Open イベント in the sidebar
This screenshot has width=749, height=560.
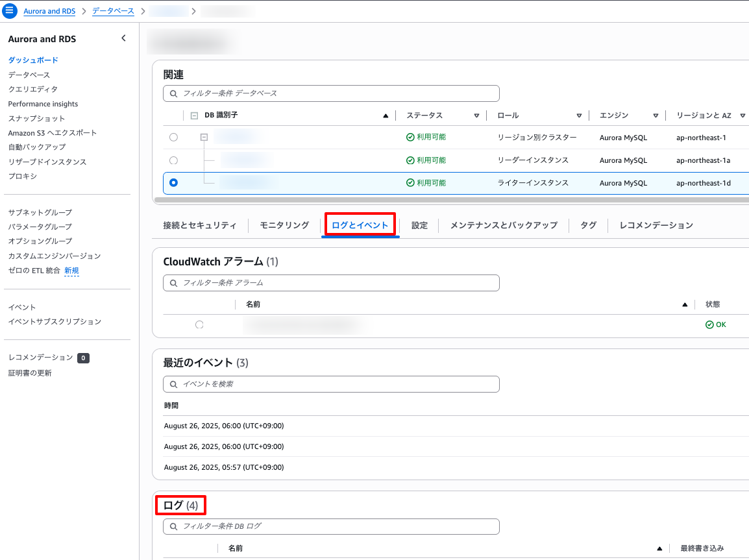coord(22,308)
